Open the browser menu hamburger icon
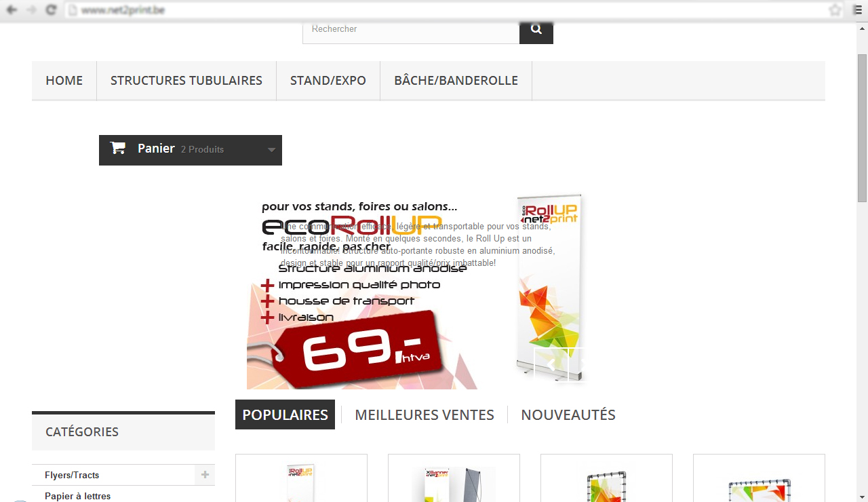Viewport: 868px width, 502px height. coord(856,10)
